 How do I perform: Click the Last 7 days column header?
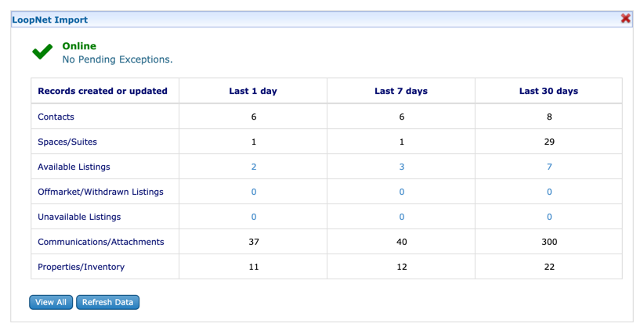(401, 91)
